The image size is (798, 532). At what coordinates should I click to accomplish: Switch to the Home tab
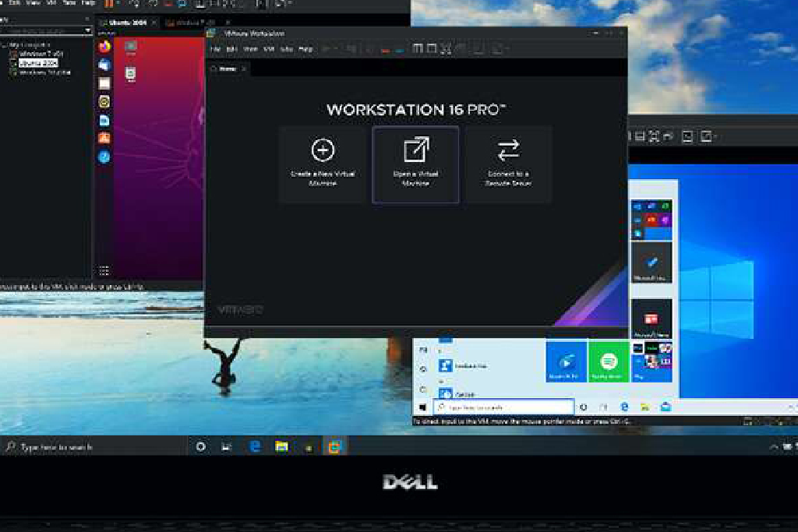coord(227,69)
